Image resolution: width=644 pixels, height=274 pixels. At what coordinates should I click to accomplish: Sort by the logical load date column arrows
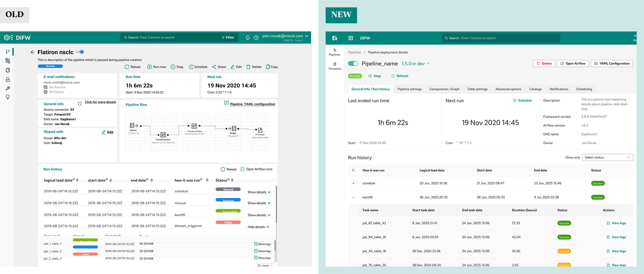(x=77, y=180)
